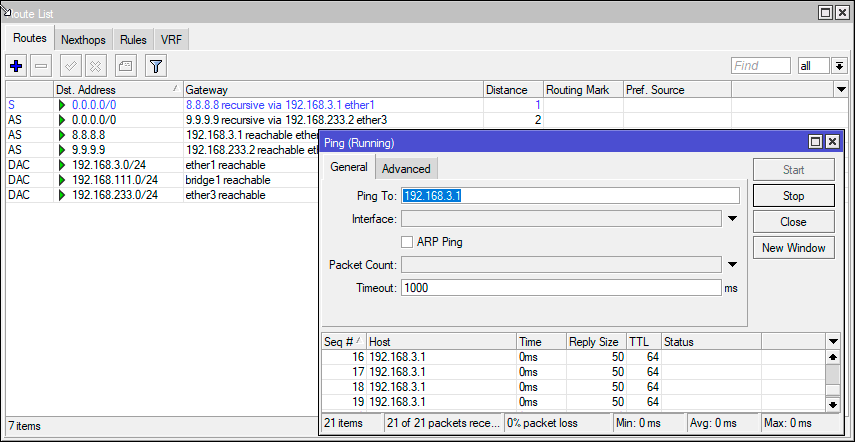Image resolution: width=855 pixels, height=442 pixels.
Task: Switch to the Nexthops tab
Action: pos(84,40)
